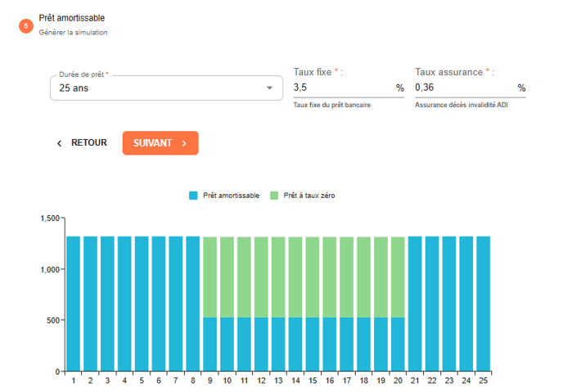Viewport: 563px width, 392px height.
Task: Open the Durée de prêt dropdown arrow
Action: click(270, 88)
